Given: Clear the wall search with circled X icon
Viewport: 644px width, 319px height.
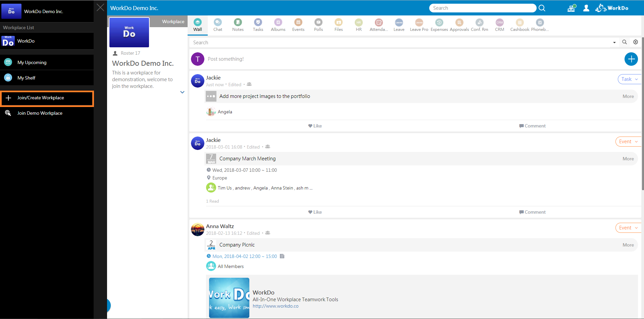Looking at the screenshot, I should (x=636, y=42).
